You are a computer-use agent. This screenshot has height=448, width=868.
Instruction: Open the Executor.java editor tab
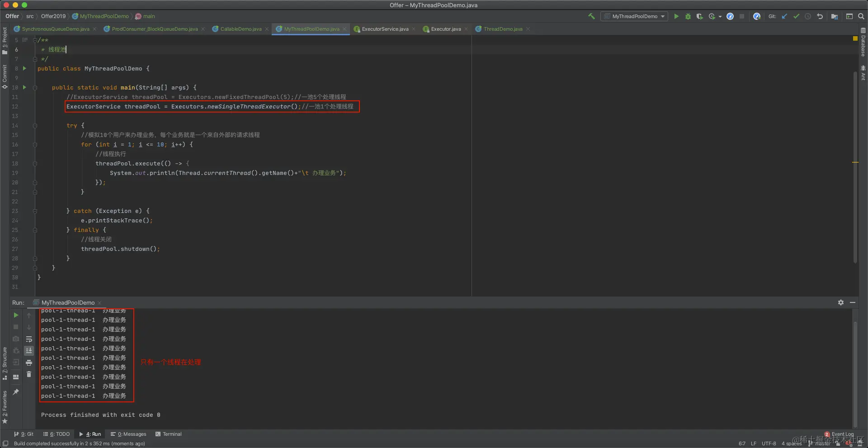click(x=446, y=29)
